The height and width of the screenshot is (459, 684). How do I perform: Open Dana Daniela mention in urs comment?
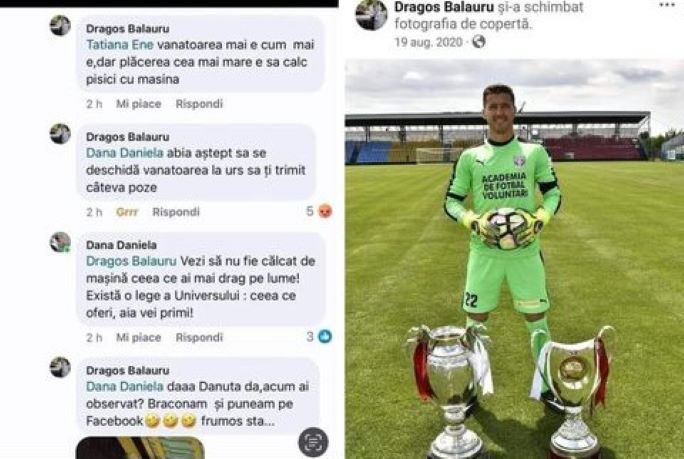tap(125, 153)
